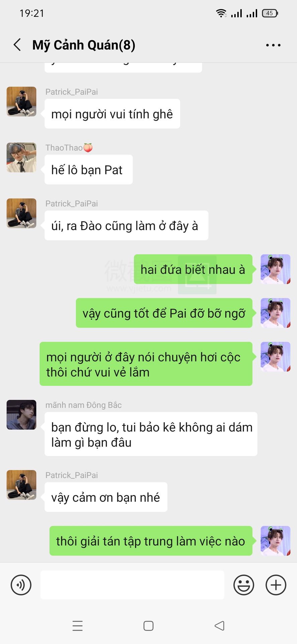Tap the Android recent apps menu button
297x644 pixels.
[77, 626]
